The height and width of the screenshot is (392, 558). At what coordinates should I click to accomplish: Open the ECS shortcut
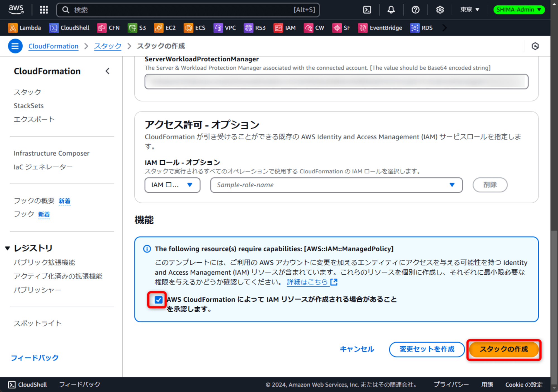pos(194,28)
